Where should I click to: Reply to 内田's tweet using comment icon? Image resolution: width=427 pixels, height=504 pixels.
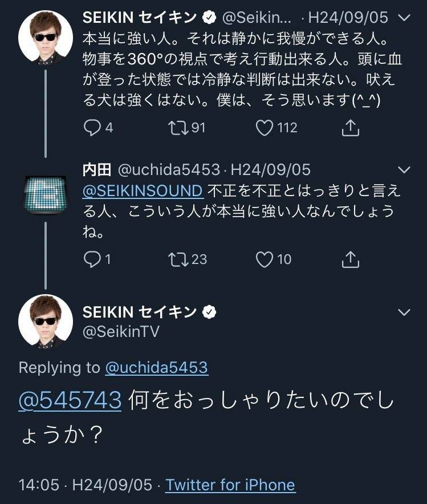(92, 260)
